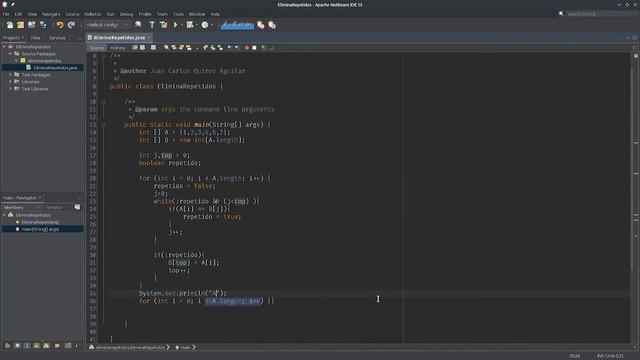This screenshot has height=360, width=640.
Task: Stop macro recording with square icon
Action: pyautogui.click(x=254, y=48)
